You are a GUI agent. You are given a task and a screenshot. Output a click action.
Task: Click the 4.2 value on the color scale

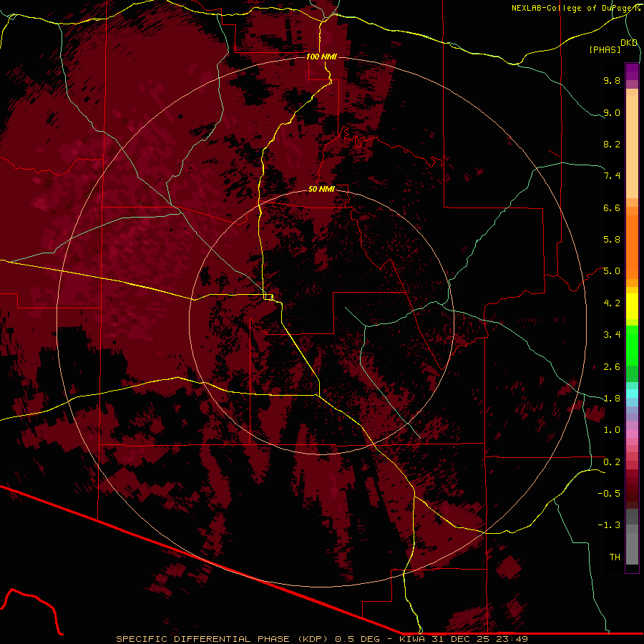pos(612,303)
